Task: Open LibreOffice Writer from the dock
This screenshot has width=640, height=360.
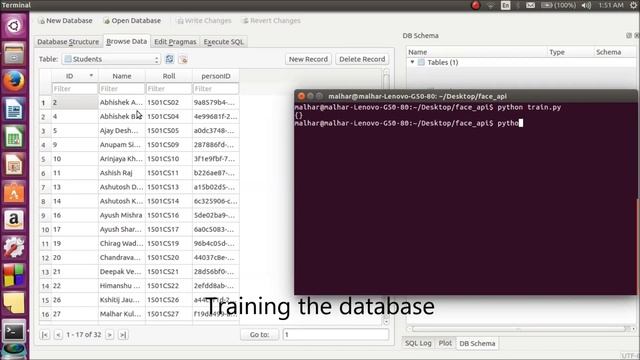Action: click(14, 109)
